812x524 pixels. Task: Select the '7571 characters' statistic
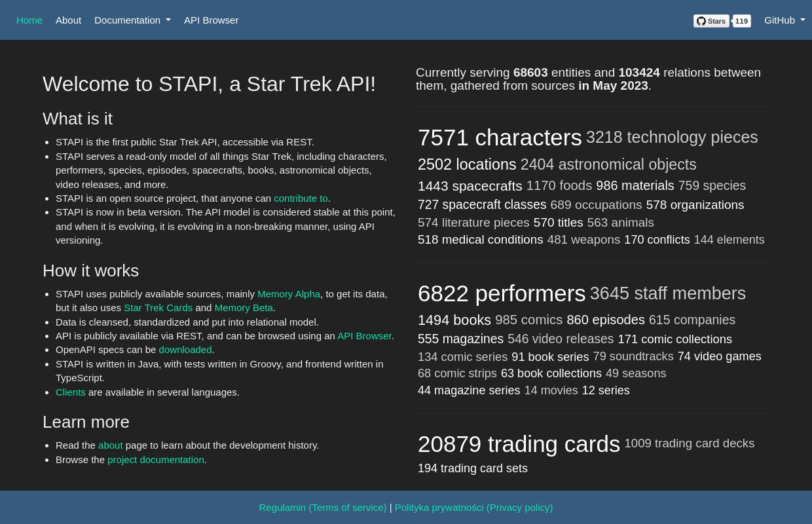(x=500, y=138)
